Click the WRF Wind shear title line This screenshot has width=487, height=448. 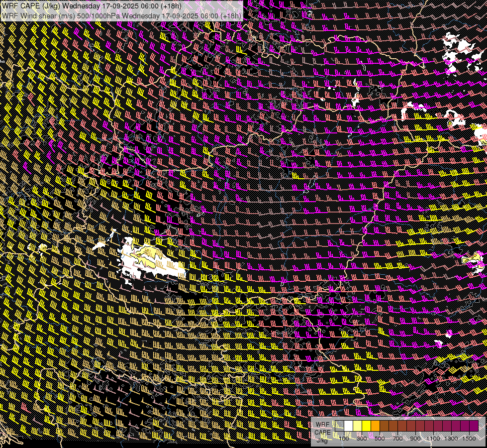[x=121, y=16]
